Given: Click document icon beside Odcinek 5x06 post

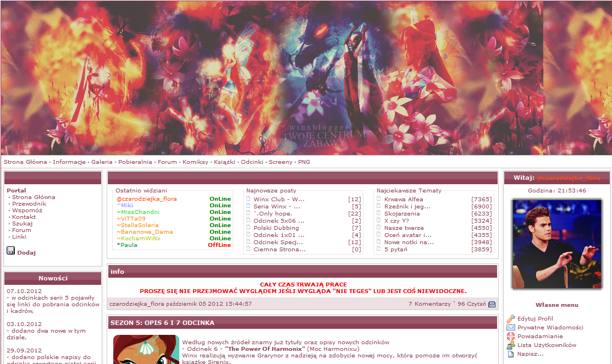Looking at the screenshot, I should pyautogui.click(x=248, y=220).
